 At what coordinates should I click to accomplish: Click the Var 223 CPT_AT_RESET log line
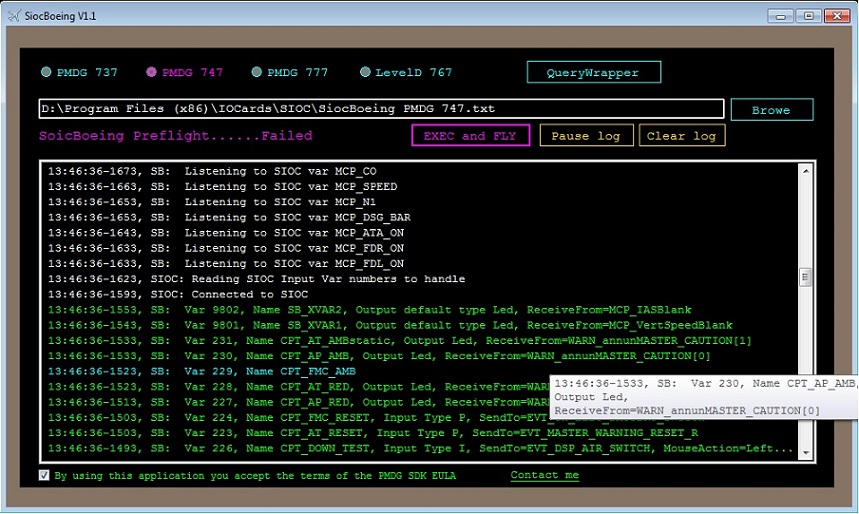coord(373,433)
